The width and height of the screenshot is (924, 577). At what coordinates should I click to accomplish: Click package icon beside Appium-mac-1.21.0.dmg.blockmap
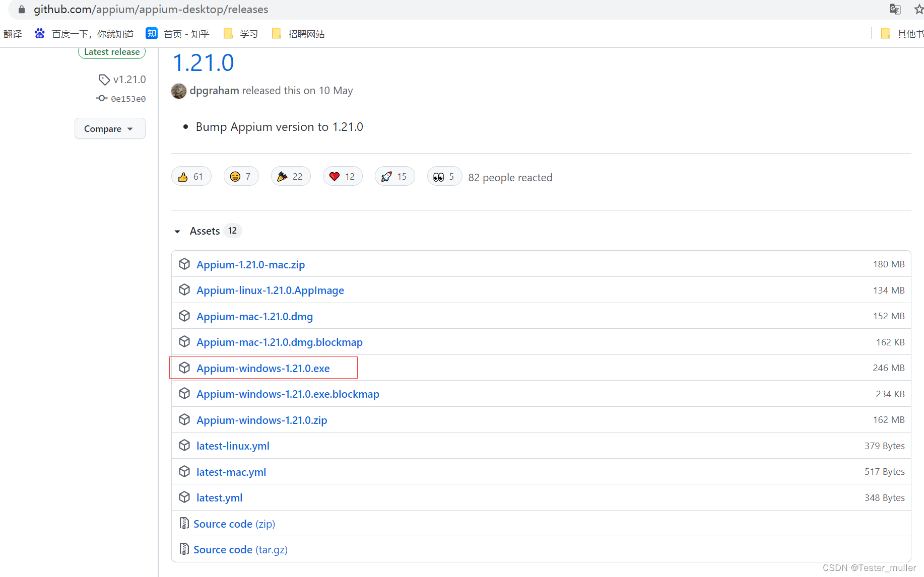point(184,341)
